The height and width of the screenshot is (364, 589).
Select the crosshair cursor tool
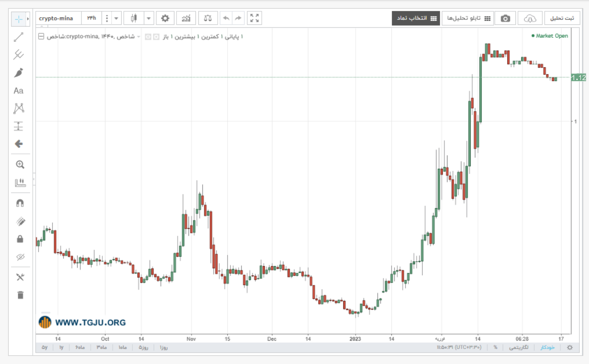pyautogui.click(x=19, y=19)
